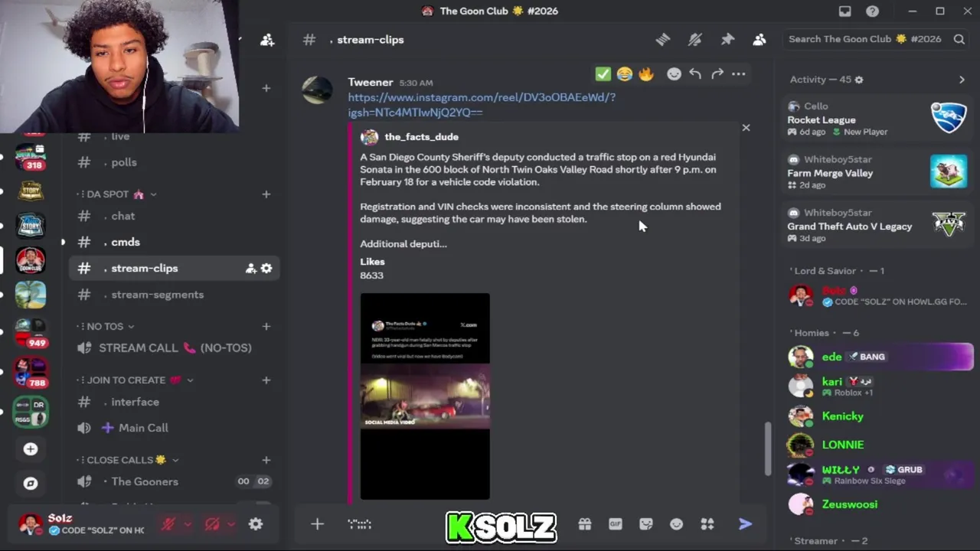Open the Inbox icon in title bar
This screenshot has width=980, height=551.
(844, 11)
